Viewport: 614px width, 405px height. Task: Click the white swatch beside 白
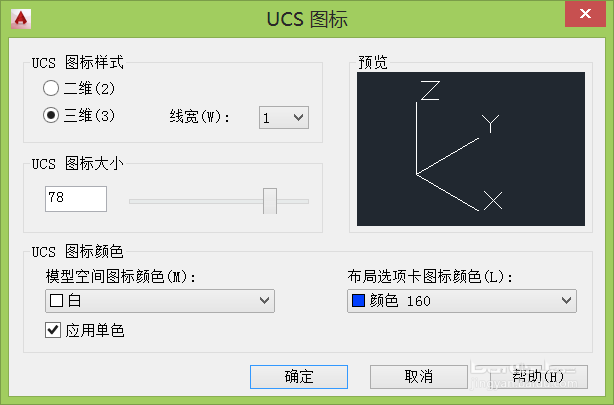coord(56,300)
